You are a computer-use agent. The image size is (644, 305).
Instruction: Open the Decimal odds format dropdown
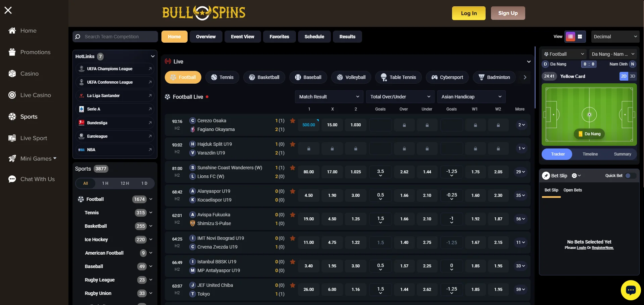pyautogui.click(x=615, y=36)
